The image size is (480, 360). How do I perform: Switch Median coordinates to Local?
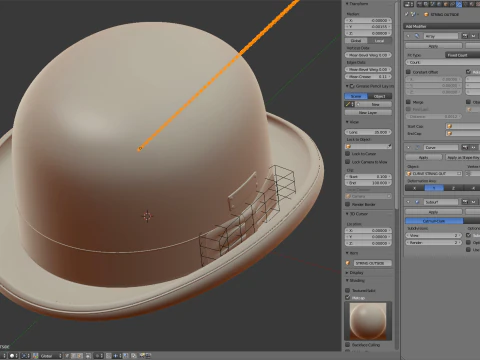[380, 40]
